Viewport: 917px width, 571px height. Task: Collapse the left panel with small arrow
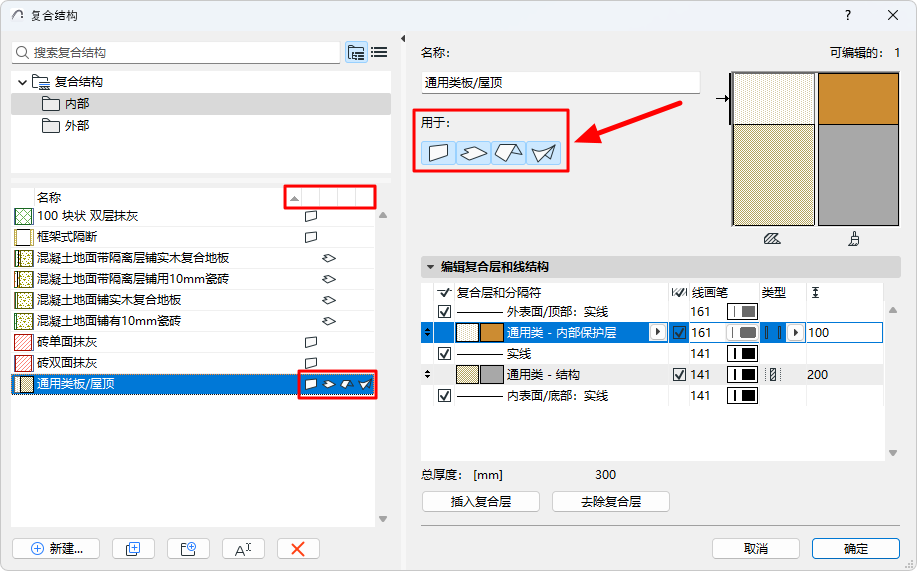(403, 39)
